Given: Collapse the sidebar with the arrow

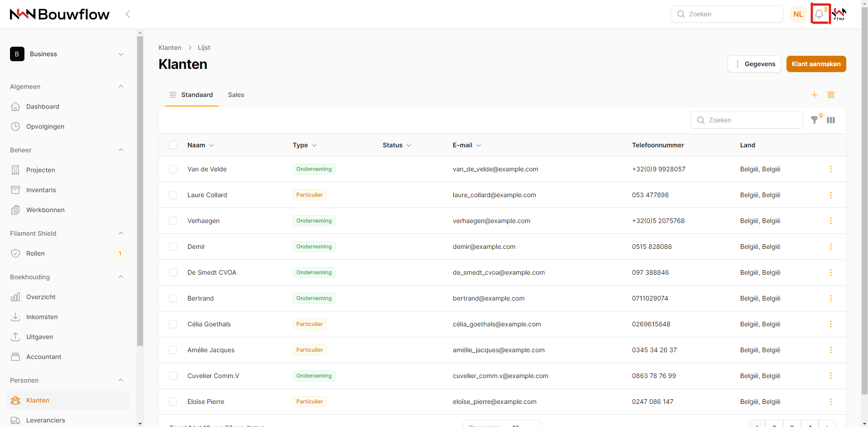Looking at the screenshot, I should point(128,14).
